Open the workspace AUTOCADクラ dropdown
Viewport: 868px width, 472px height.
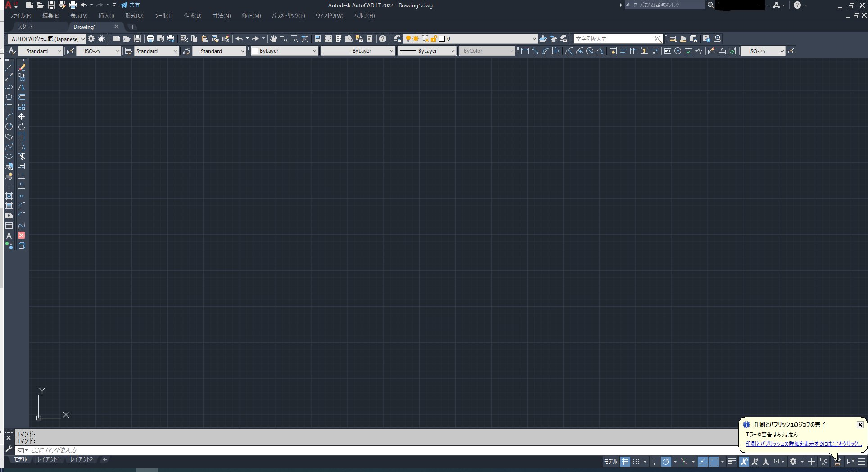point(47,39)
